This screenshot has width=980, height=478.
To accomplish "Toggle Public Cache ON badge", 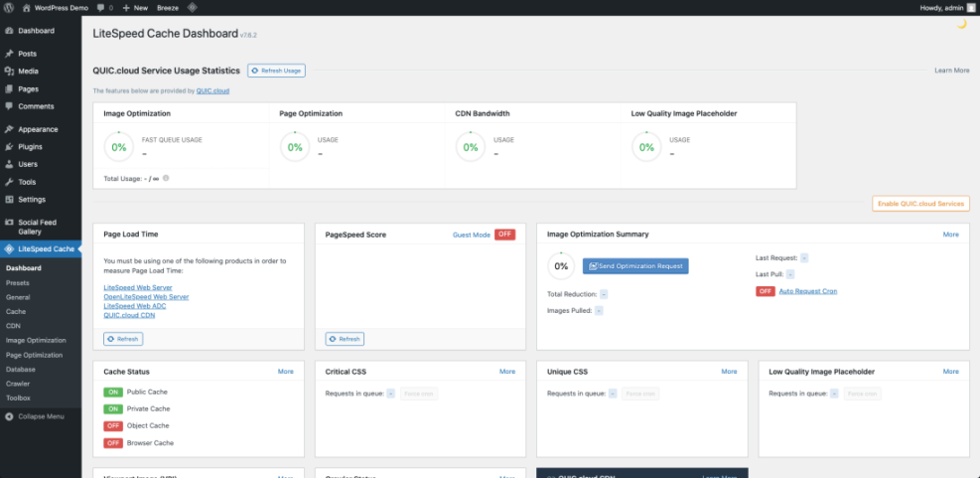I will [x=113, y=392].
